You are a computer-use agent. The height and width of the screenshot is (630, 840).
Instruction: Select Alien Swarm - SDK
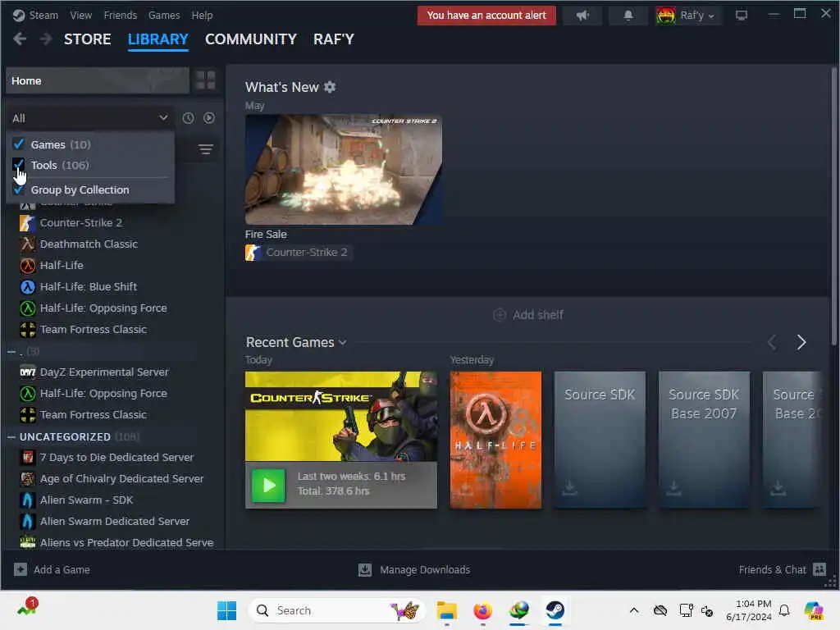pyautogui.click(x=87, y=500)
